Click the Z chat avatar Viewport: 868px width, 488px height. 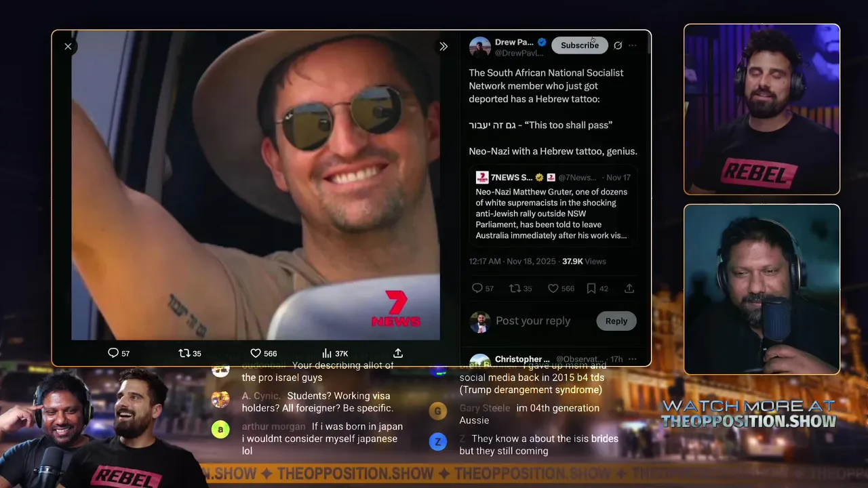coord(438,442)
